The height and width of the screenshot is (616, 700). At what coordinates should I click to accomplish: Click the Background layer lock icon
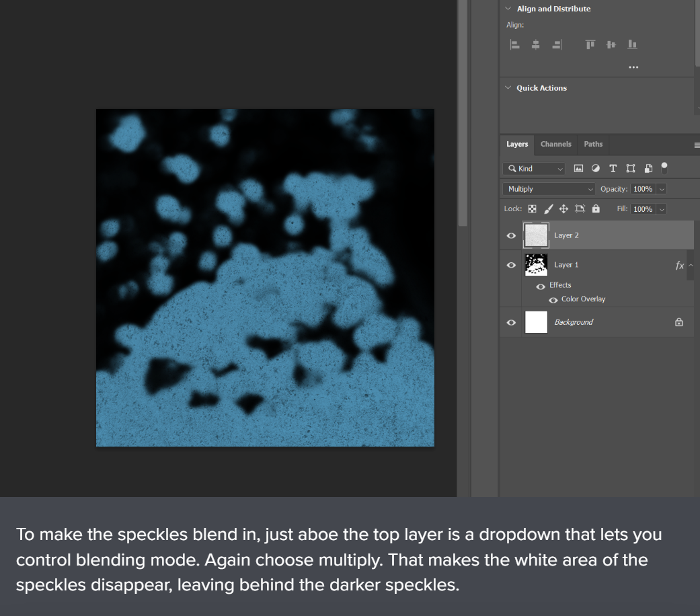click(679, 322)
